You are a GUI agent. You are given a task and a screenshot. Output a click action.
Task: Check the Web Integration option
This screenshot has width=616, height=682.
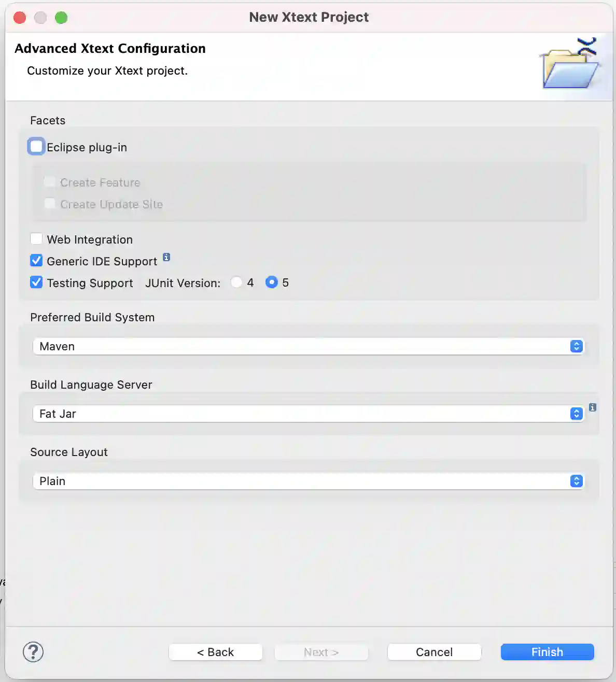tap(36, 238)
